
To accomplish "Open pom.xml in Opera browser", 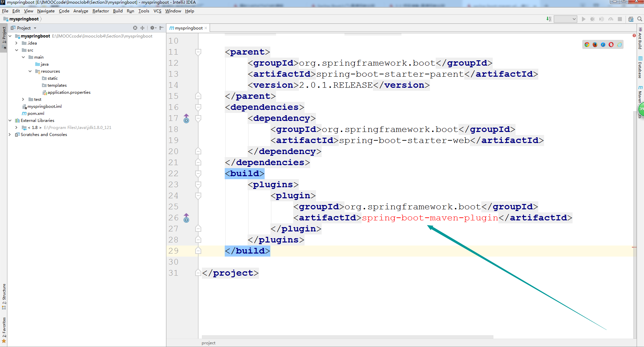I will (x=611, y=45).
